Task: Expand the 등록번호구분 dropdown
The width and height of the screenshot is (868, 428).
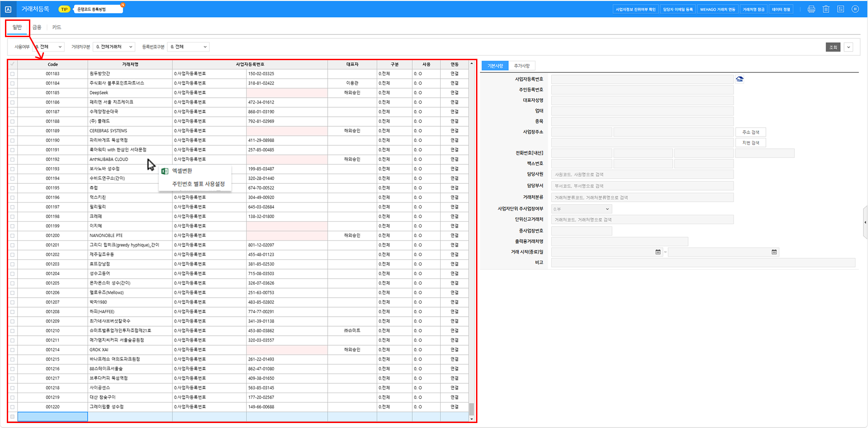Action: coord(188,47)
